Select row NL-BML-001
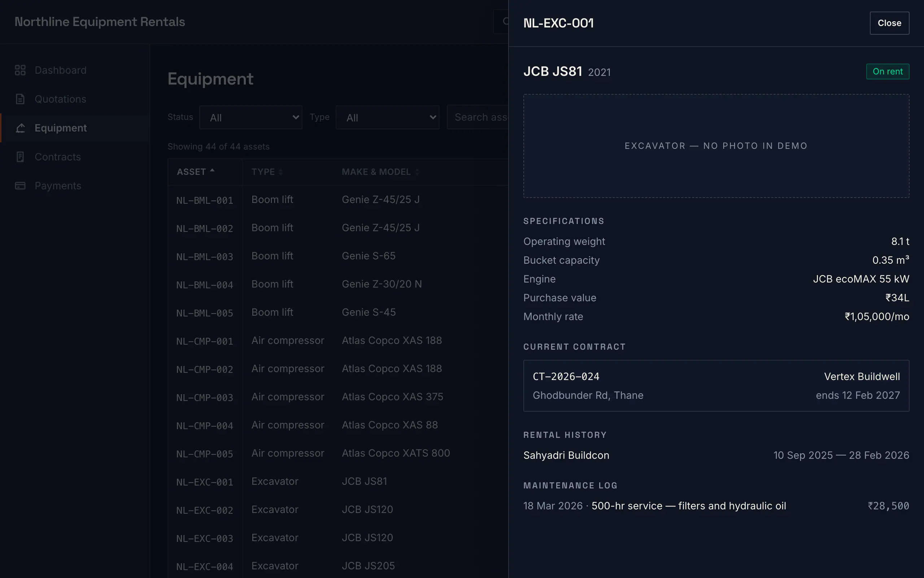The height and width of the screenshot is (578, 924). click(x=338, y=199)
